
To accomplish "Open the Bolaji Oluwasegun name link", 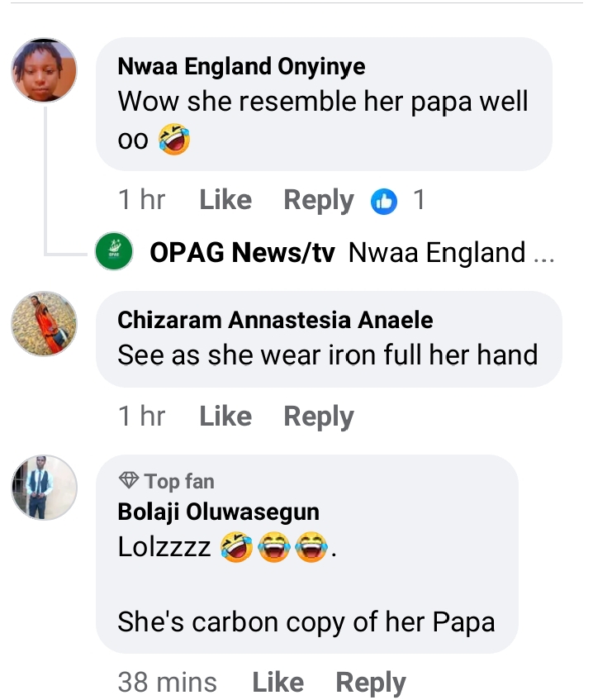I will 218,512.
